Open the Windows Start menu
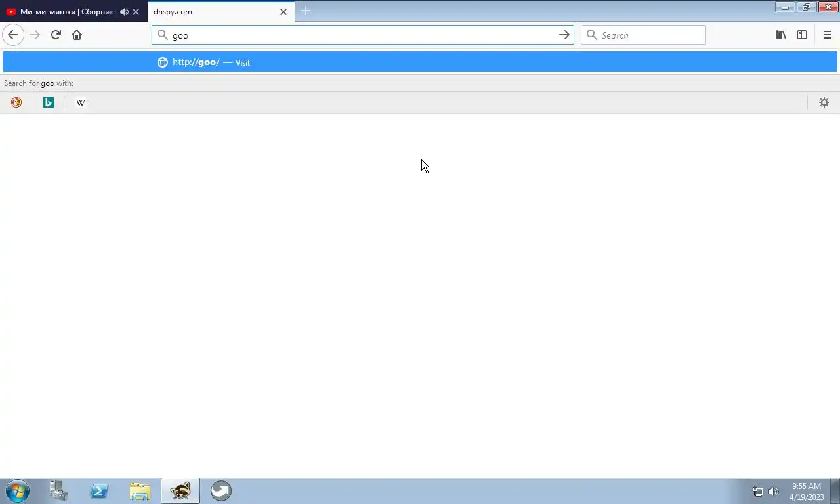 (x=18, y=491)
